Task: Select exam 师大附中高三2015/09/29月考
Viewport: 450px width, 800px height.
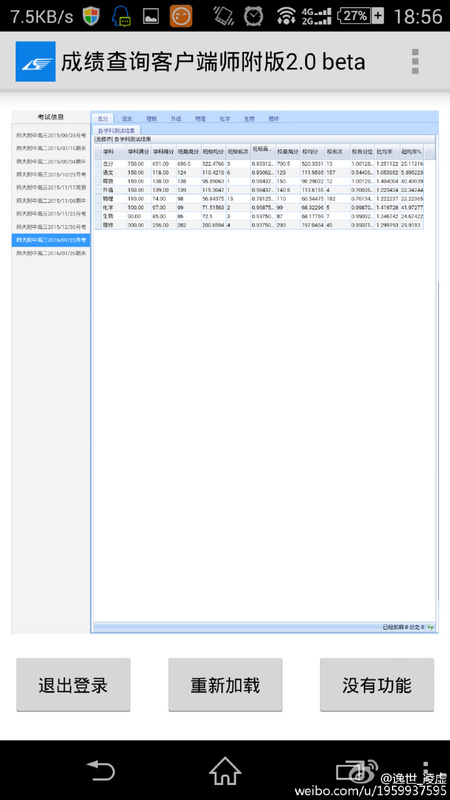Action: pyautogui.click(x=51, y=135)
